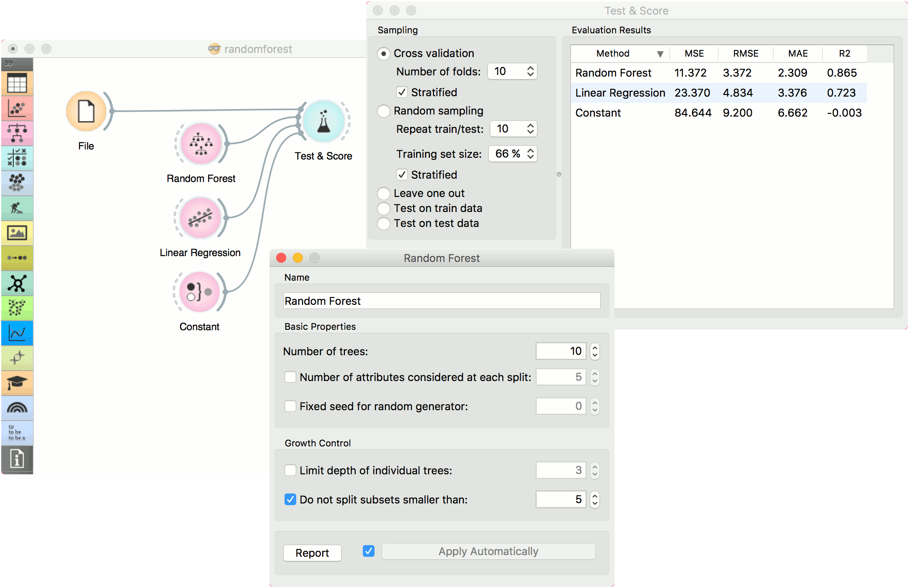
Task: Click the Report button
Action: [312, 553]
